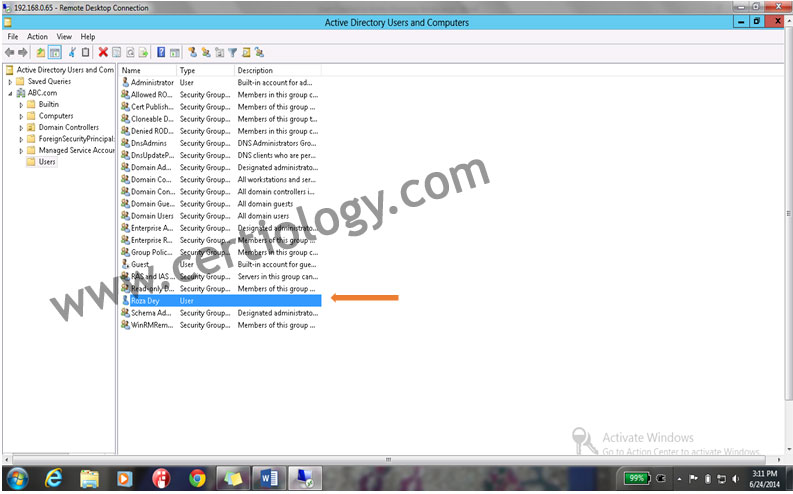
Task: Collapse the ABC.com domain node arrow
Action: (10, 94)
